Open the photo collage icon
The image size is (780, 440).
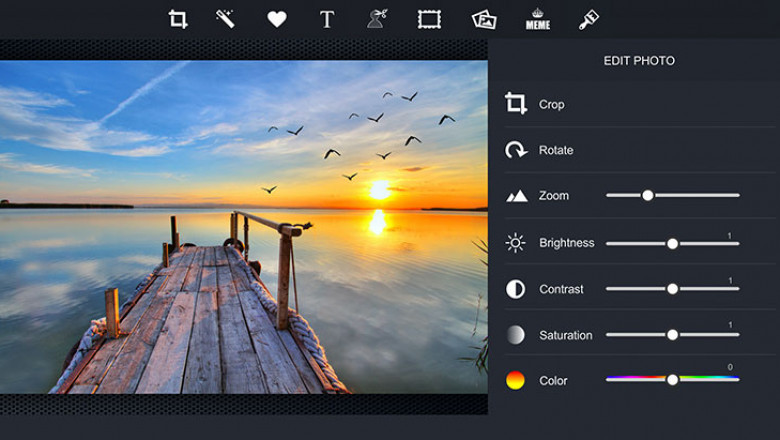coord(484,19)
